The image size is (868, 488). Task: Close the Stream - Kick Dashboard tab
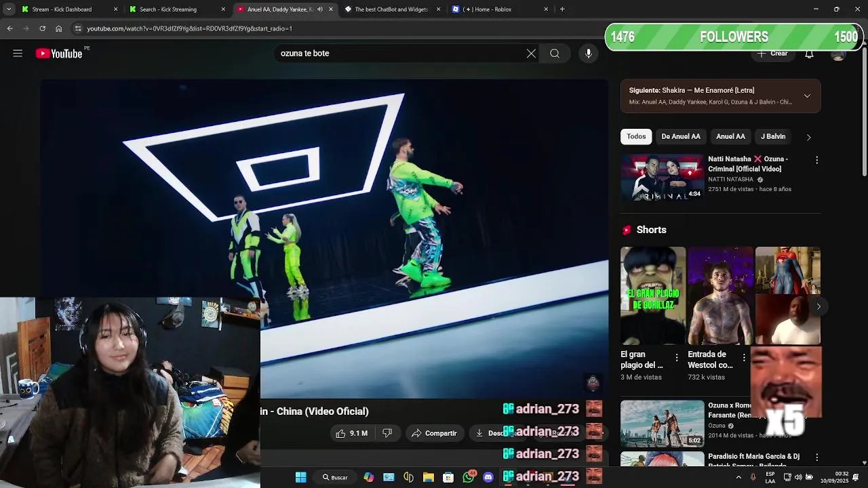[x=115, y=9]
